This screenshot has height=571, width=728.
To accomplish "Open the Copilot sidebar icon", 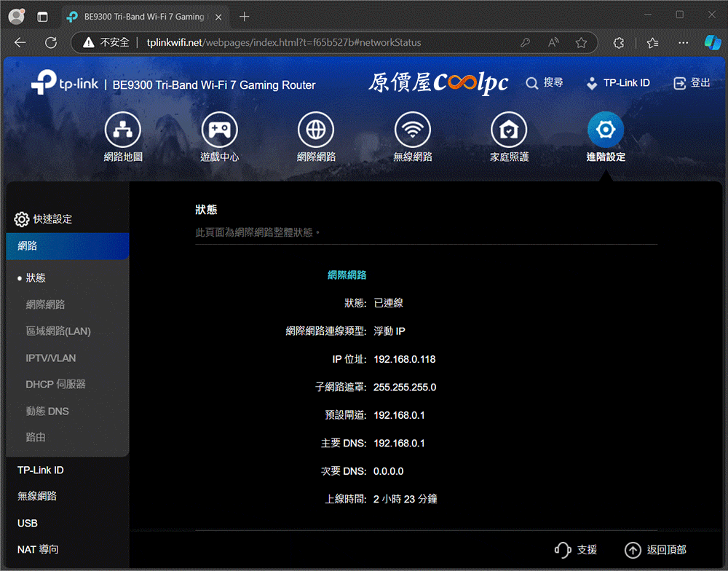I will 713,43.
